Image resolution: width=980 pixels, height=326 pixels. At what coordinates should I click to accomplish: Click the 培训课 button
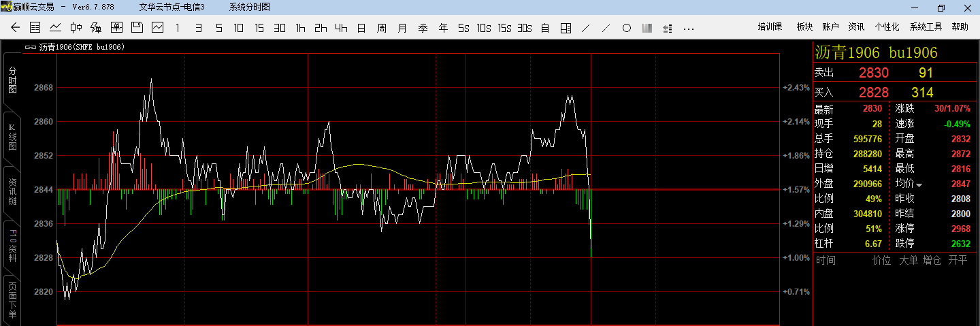(x=770, y=27)
